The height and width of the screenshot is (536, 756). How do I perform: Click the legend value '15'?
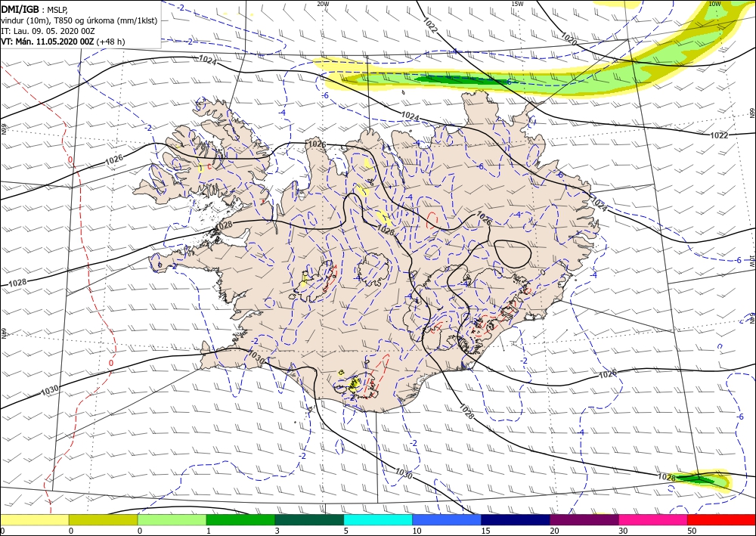tap(485, 531)
